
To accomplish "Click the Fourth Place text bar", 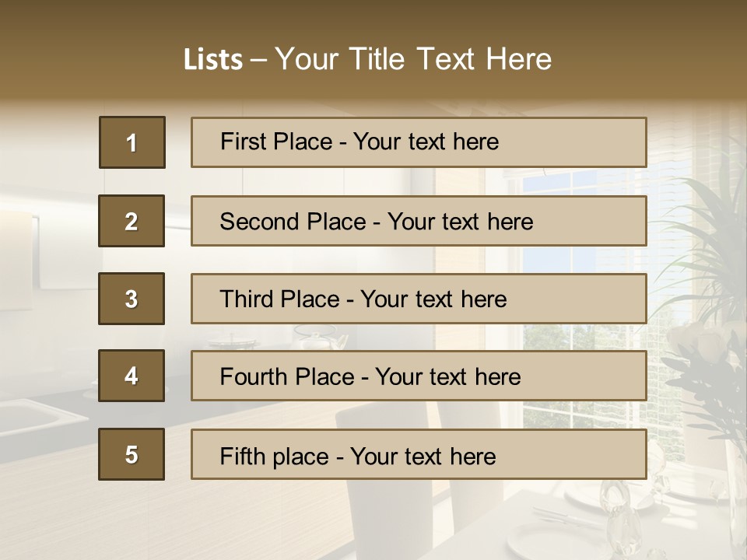I will tap(419, 376).
